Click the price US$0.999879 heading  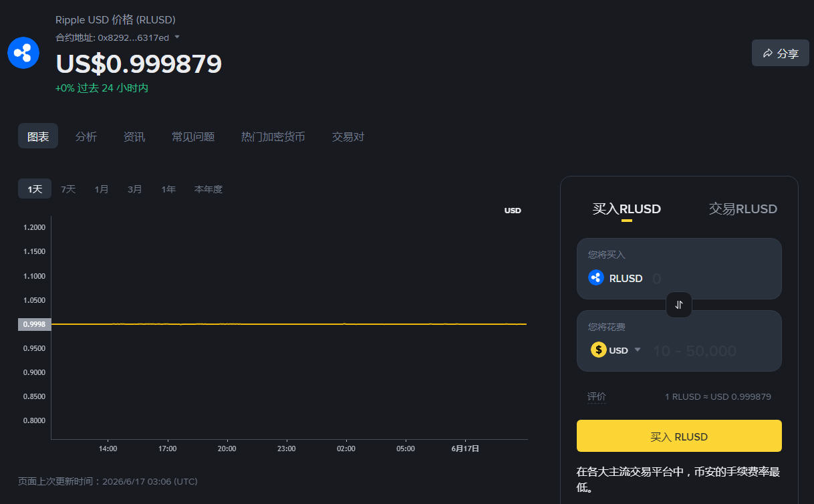(x=138, y=64)
